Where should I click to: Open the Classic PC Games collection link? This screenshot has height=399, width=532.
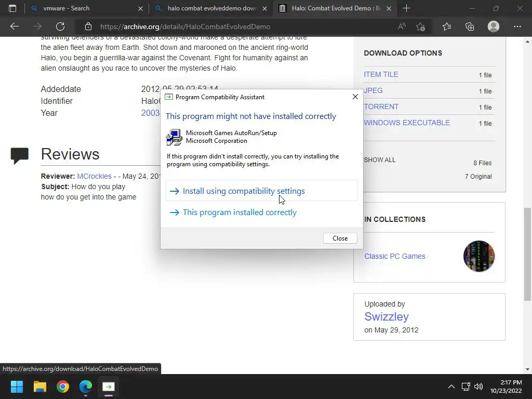click(x=395, y=256)
